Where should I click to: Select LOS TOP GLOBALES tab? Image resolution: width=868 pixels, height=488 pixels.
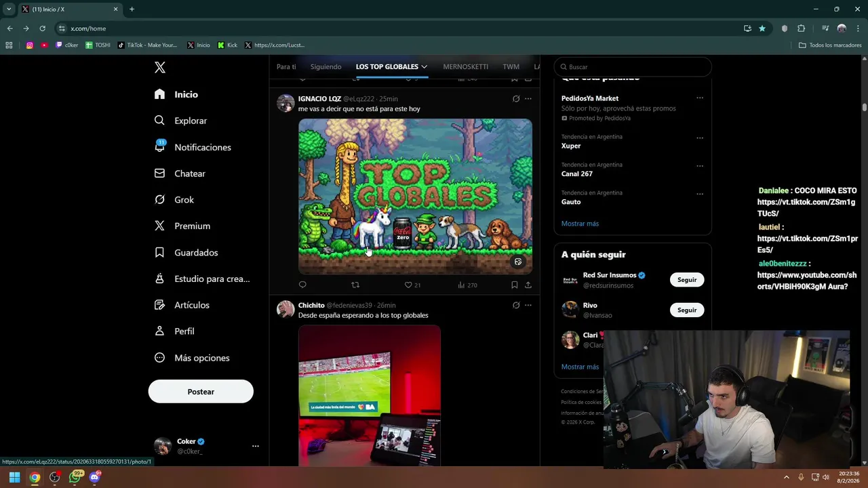[391, 67]
